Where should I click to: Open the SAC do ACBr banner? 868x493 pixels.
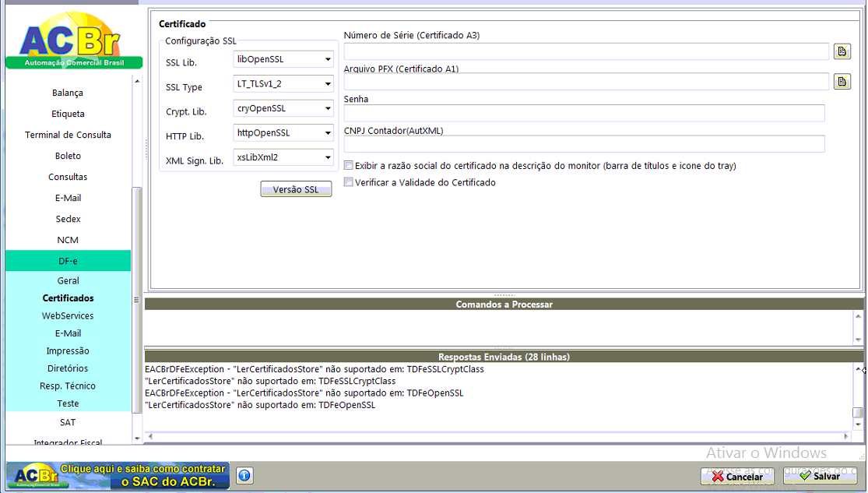click(x=118, y=475)
